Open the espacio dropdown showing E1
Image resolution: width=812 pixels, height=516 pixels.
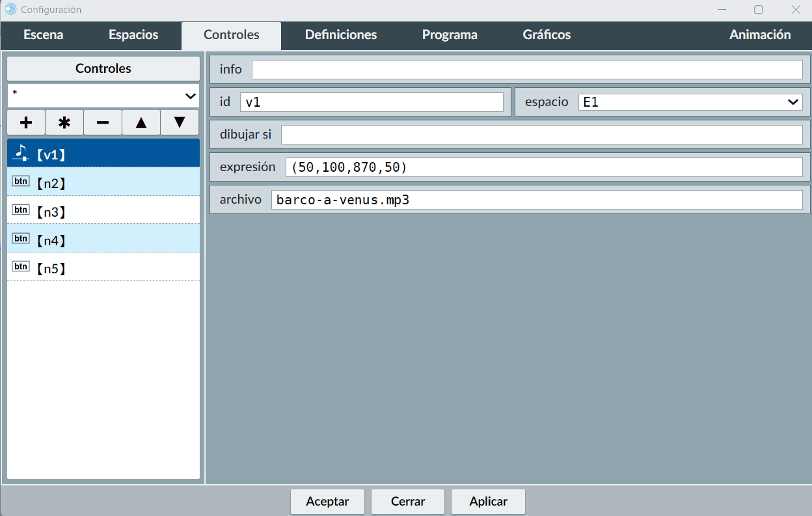(x=690, y=102)
